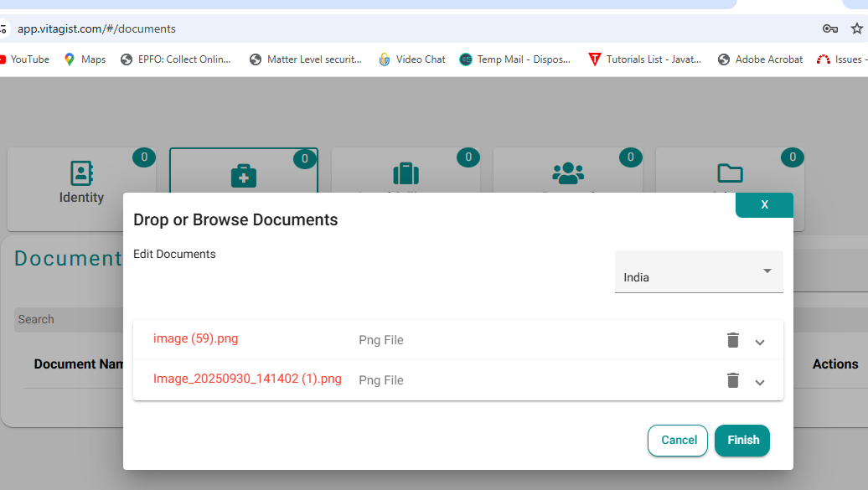Open the password key icon
This screenshot has height=490, width=868.
[x=830, y=28]
